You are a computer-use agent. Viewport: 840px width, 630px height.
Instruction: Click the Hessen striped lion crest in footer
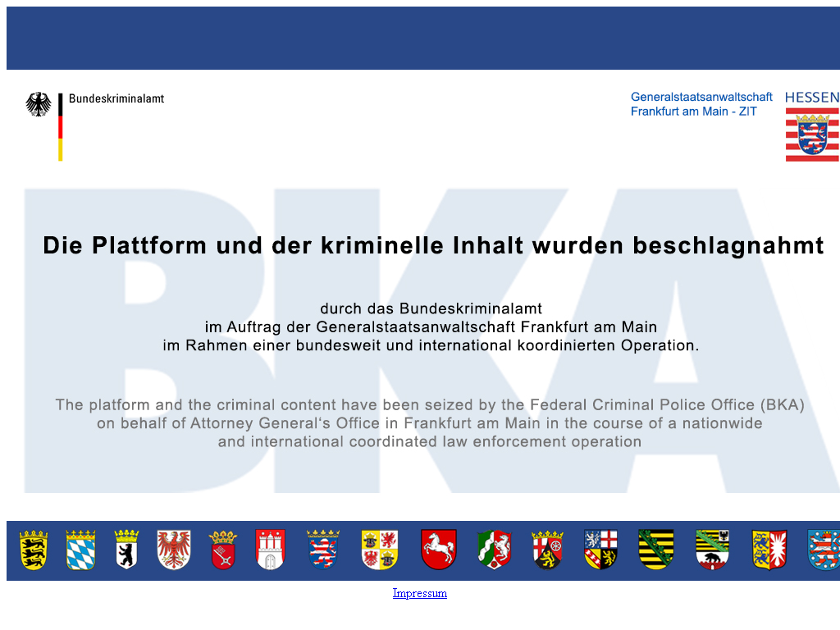323,550
